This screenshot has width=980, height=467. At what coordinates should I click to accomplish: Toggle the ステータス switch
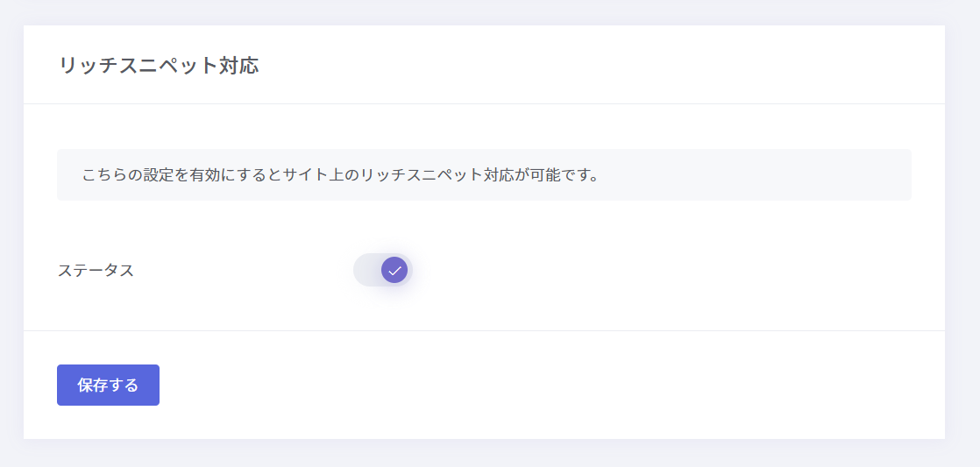pos(382,270)
